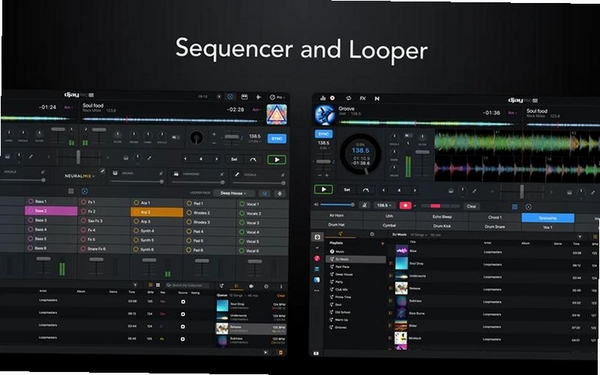Click the jog wheel circle icon in left window
600x375 pixels.
point(197,137)
